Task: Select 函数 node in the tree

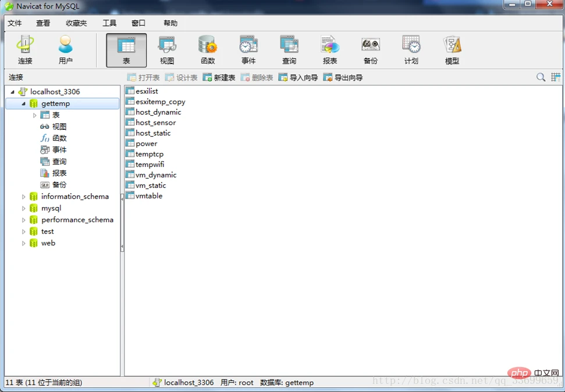Action: [54, 138]
